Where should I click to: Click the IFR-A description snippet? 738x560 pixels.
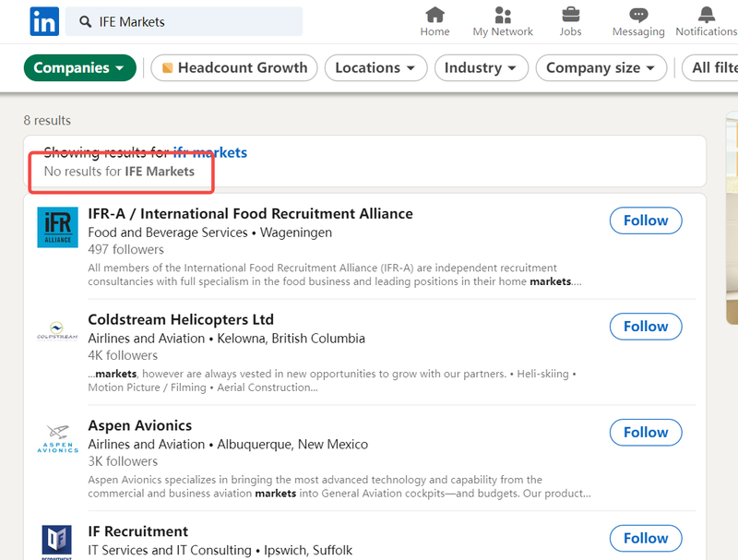pos(335,275)
